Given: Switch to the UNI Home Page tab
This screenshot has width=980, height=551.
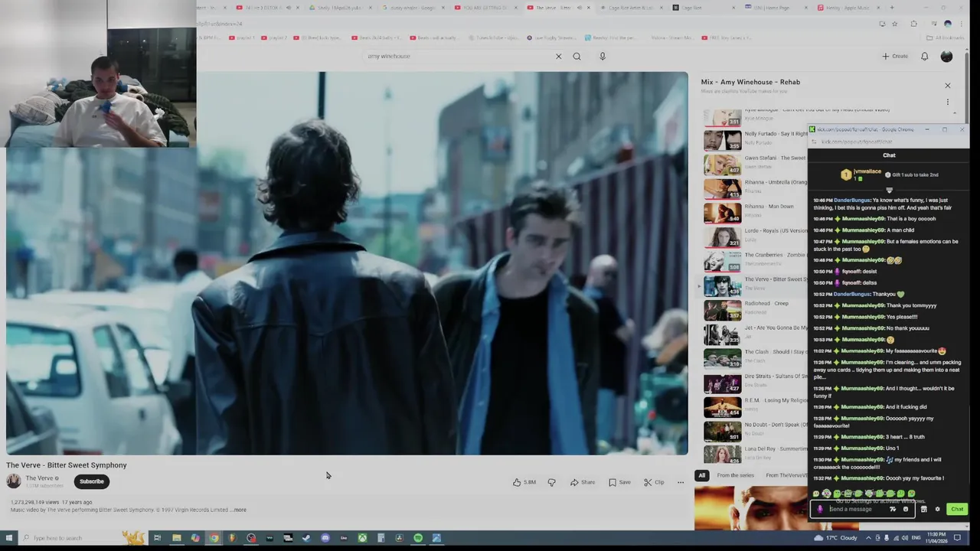Looking at the screenshot, I should [x=777, y=8].
